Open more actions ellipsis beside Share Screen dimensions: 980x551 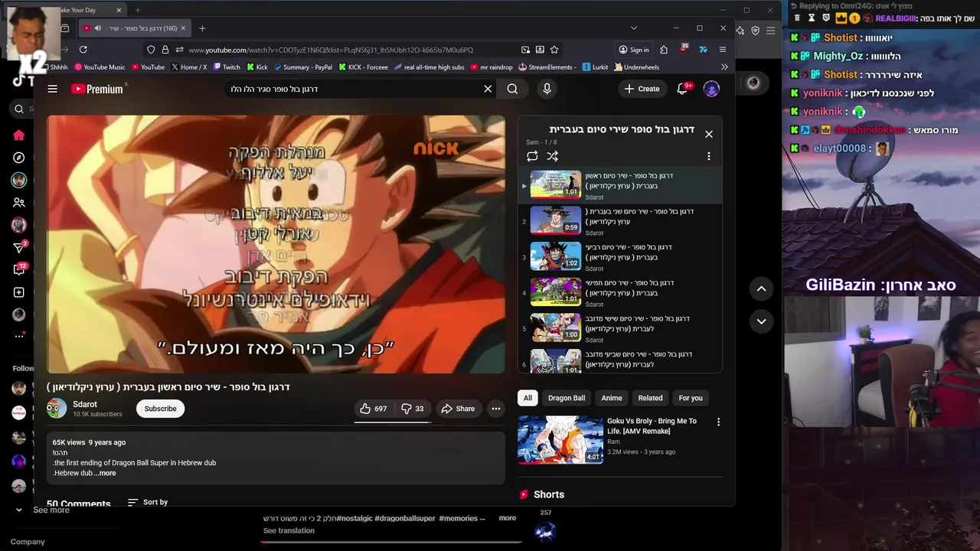pos(496,409)
